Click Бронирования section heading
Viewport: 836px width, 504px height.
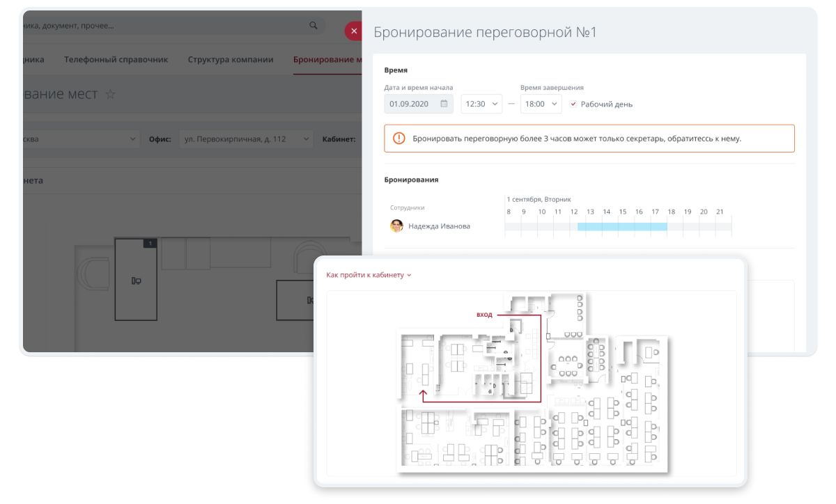click(411, 180)
